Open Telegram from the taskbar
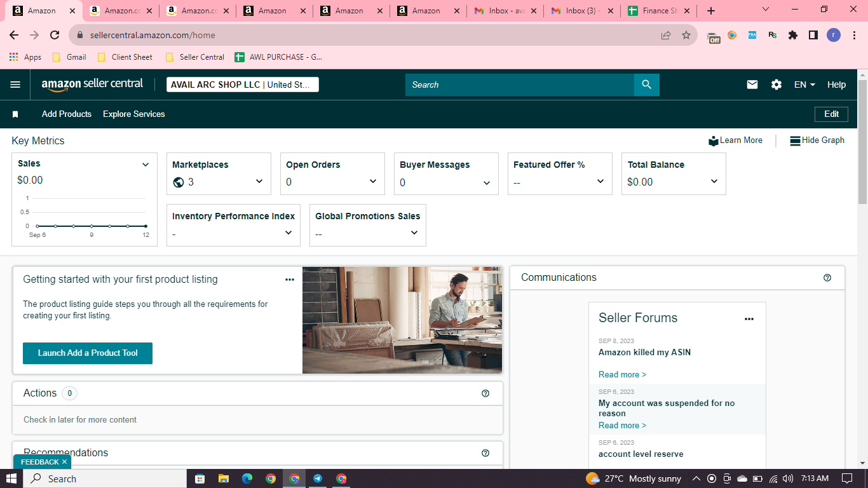868x488 pixels. click(x=318, y=478)
